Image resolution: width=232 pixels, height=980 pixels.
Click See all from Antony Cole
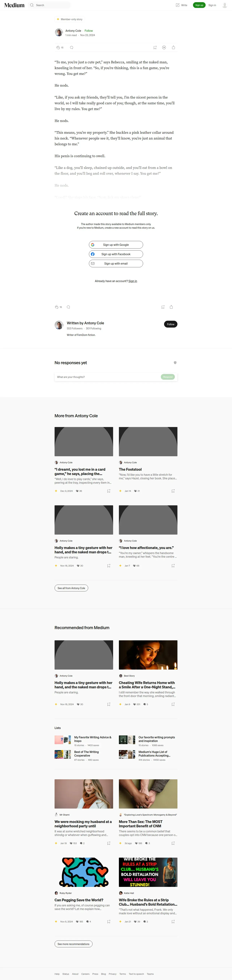coord(71,588)
